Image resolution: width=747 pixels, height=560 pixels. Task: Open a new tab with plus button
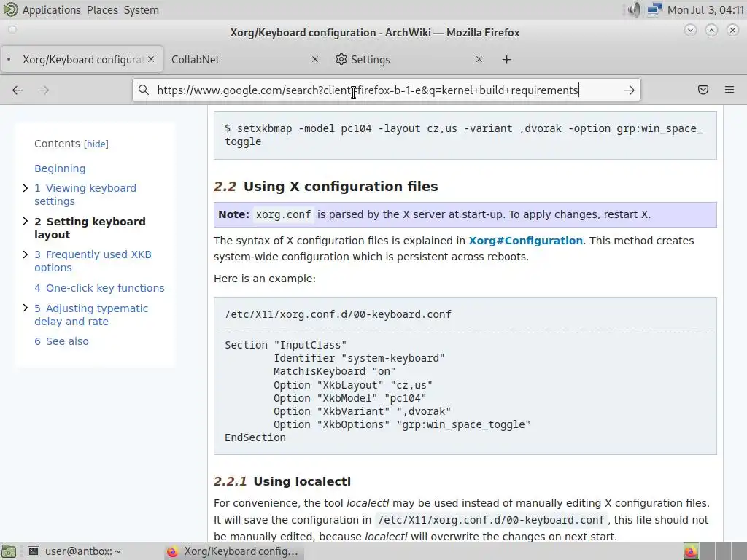(506, 60)
